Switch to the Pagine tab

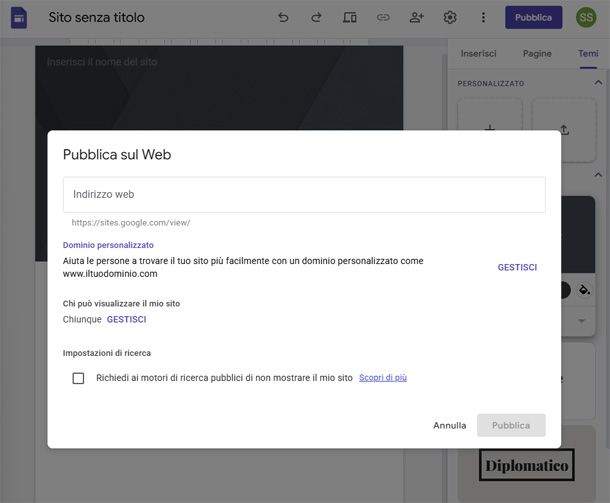537,53
